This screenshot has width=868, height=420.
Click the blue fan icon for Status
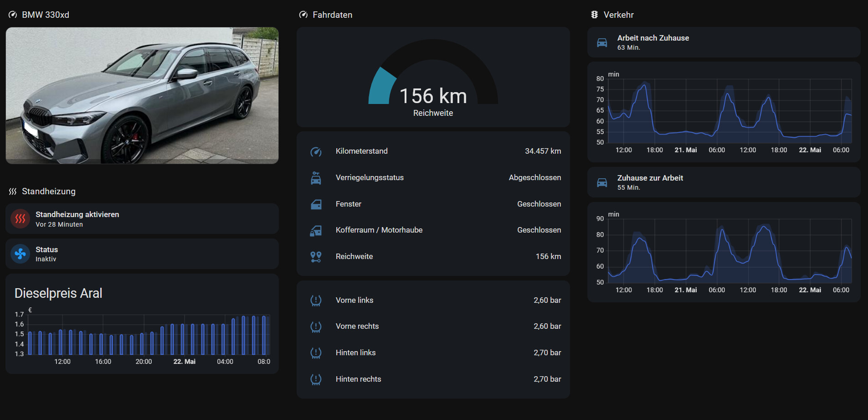(x=20, y=254)
